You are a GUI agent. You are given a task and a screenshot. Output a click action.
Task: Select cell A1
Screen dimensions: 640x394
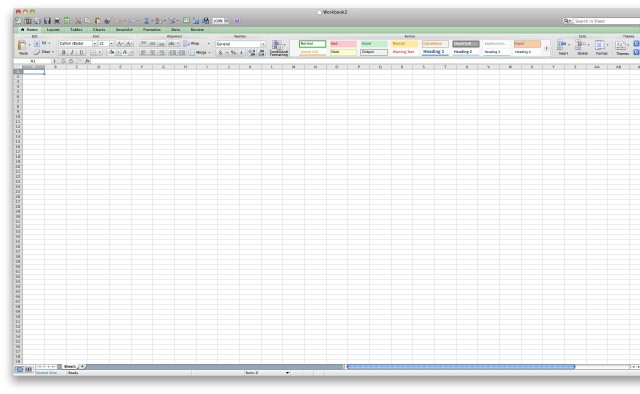point(33,71)
